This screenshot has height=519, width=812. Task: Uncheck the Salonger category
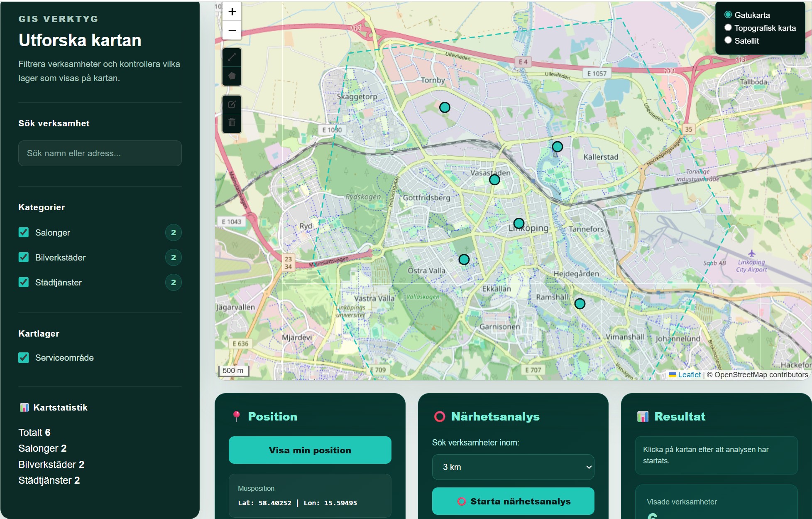click(x=24, y=232)
